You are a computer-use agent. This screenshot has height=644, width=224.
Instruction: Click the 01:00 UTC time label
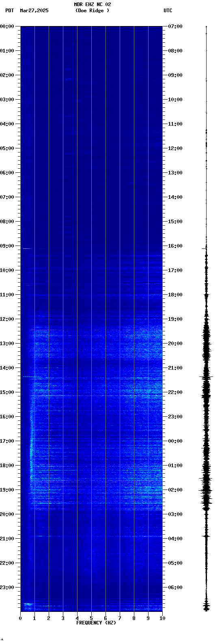click(x=175, y=466)
